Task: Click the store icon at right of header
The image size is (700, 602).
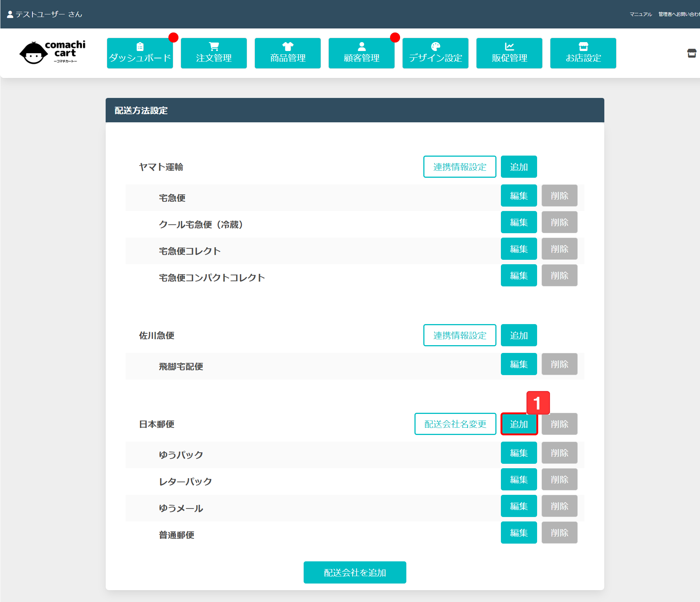Action: tap(692, 53)
